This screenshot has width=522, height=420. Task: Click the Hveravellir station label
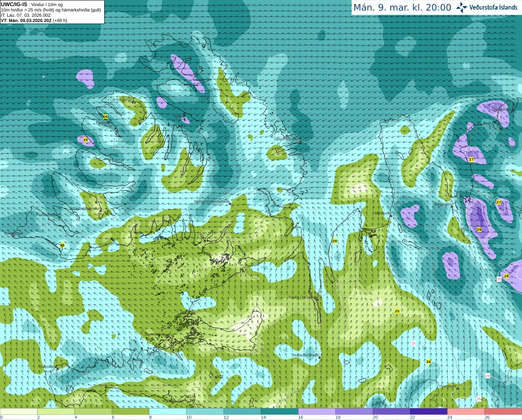coord(448,386)
